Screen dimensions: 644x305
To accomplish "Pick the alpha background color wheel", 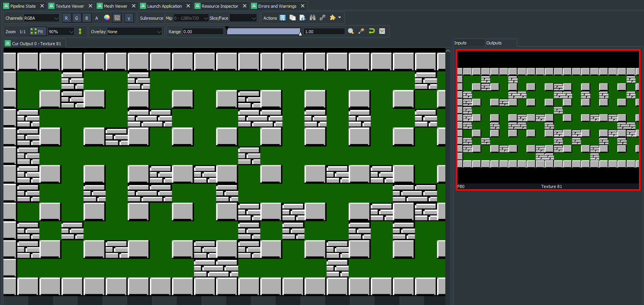I will tap(107, 18).
